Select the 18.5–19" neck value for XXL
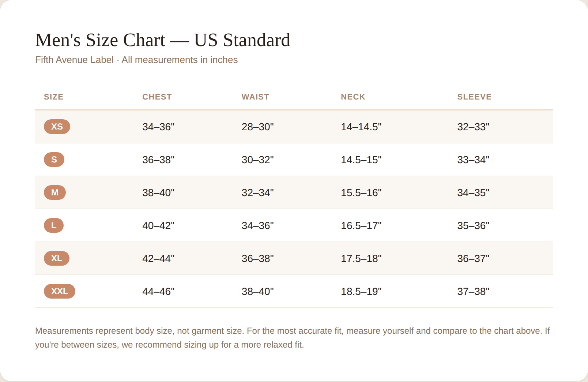 pos(361,292)
